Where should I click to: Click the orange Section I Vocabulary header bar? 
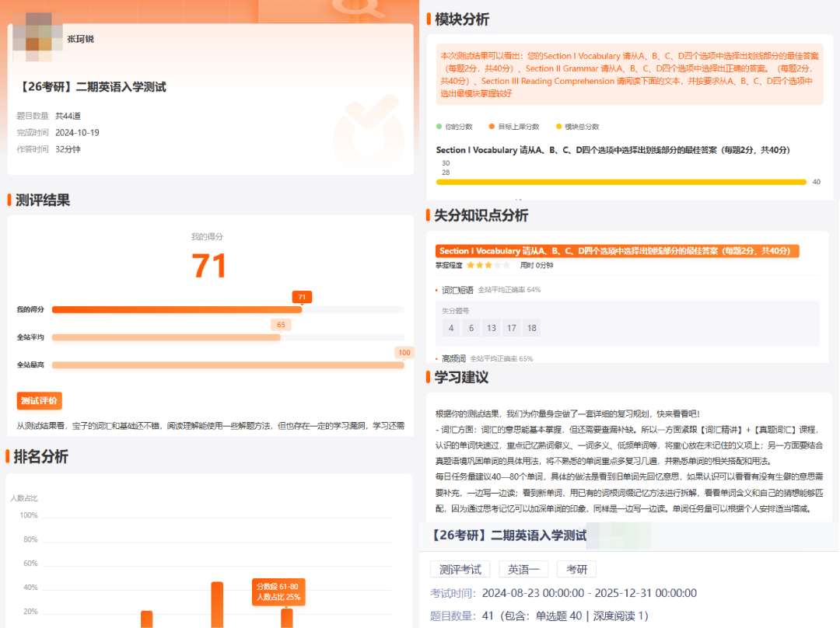click(617, 250)
